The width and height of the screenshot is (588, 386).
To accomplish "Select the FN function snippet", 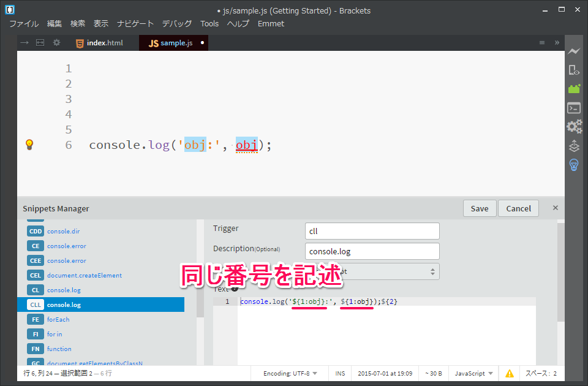I will pos(101,349).
